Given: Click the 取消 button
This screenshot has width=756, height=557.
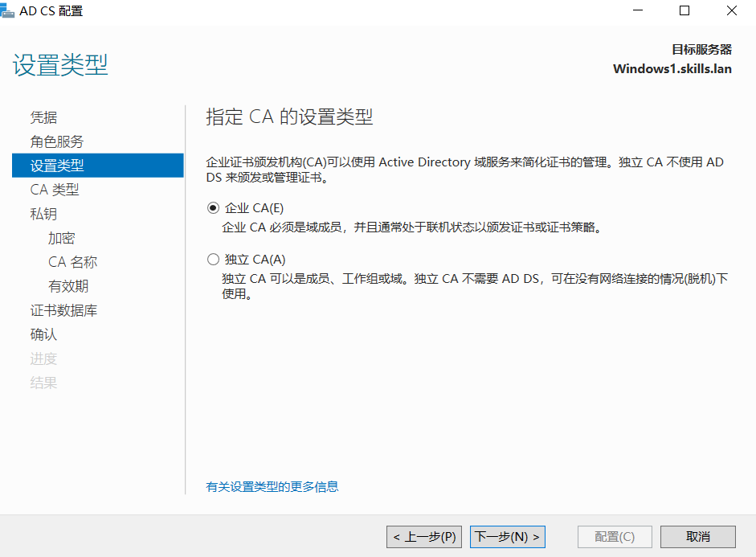Looking at the screenshot, I should [x=697, y=536].
